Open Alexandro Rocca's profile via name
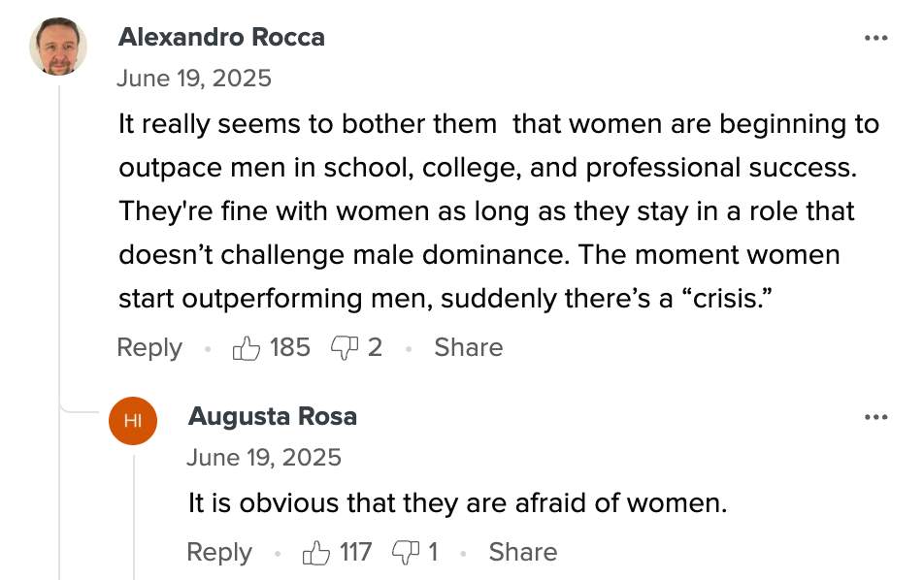Screen dimensions: 924x580 point(221,37)
